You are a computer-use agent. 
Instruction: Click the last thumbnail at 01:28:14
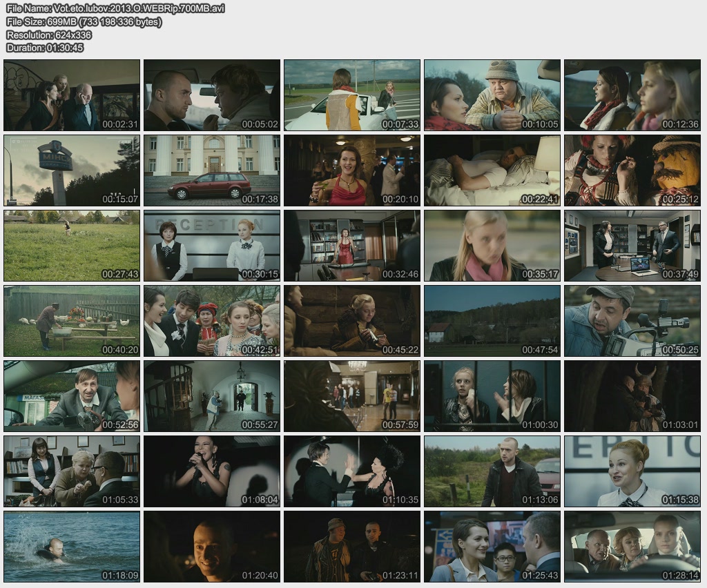tap(632, 547)
